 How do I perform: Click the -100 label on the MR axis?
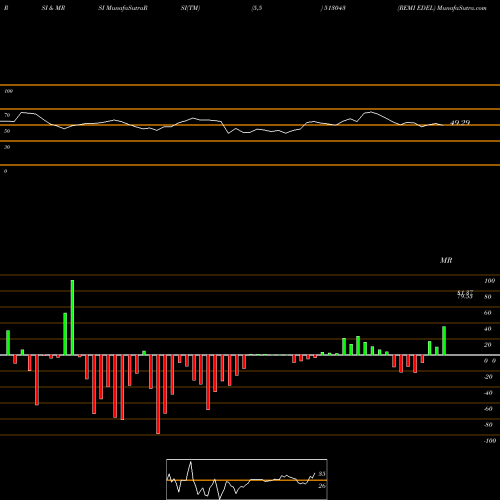pos(490,441)
